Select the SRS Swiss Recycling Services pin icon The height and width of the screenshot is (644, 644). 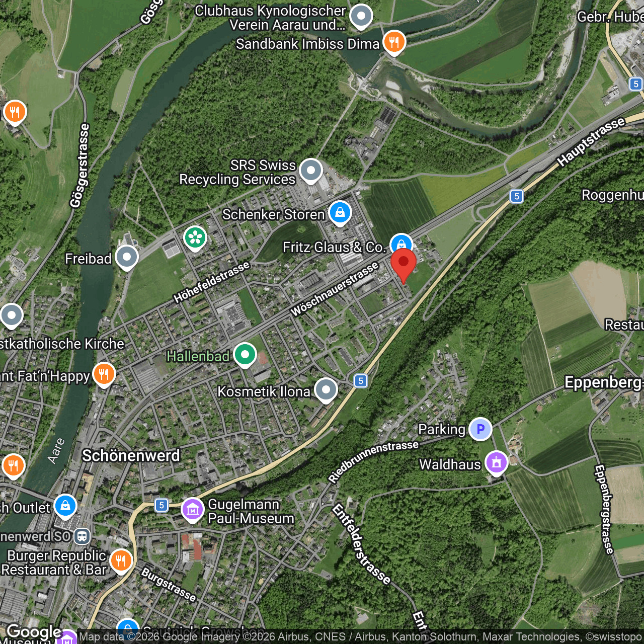[311, 172]
